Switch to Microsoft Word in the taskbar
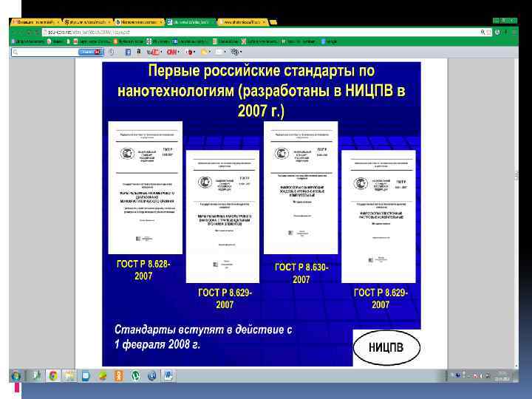Screen dimensions: 532x399 [x=168, y=375]
